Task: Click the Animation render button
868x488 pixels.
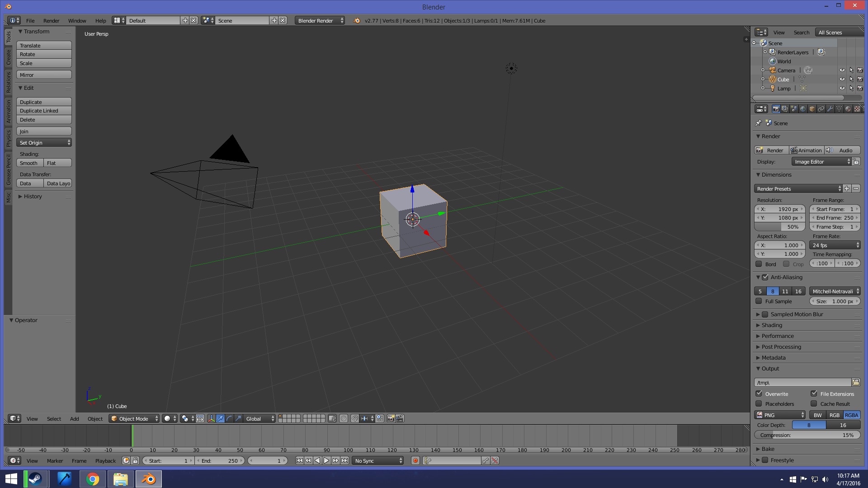Action: click(x=806, y=150)
